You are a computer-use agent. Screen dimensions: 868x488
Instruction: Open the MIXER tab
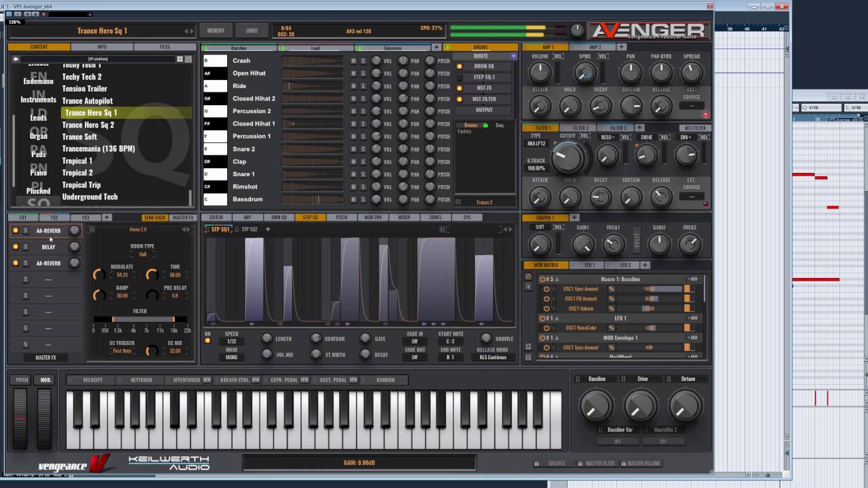404,218
